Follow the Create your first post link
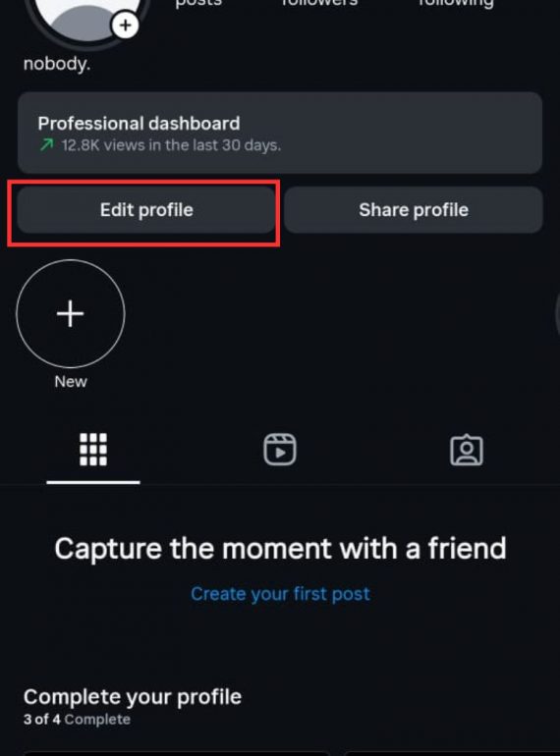 (x=280, y=594)
